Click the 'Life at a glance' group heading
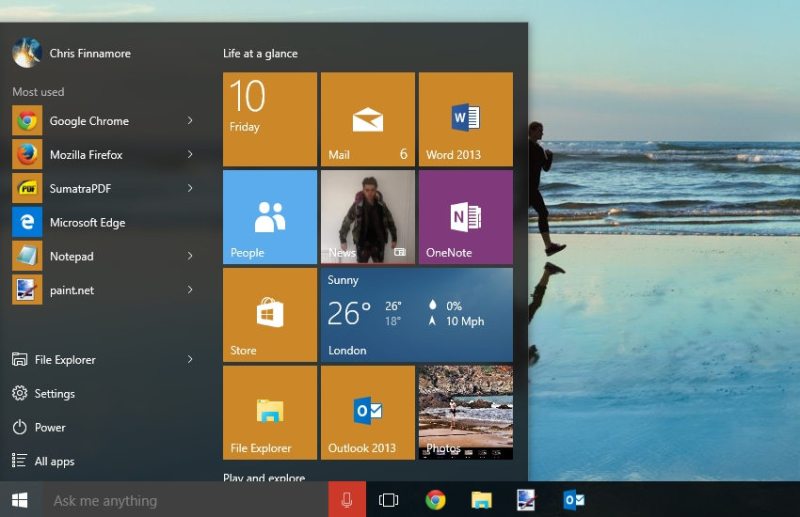Screen dimensions: 800x517 (x=260, y=54)
